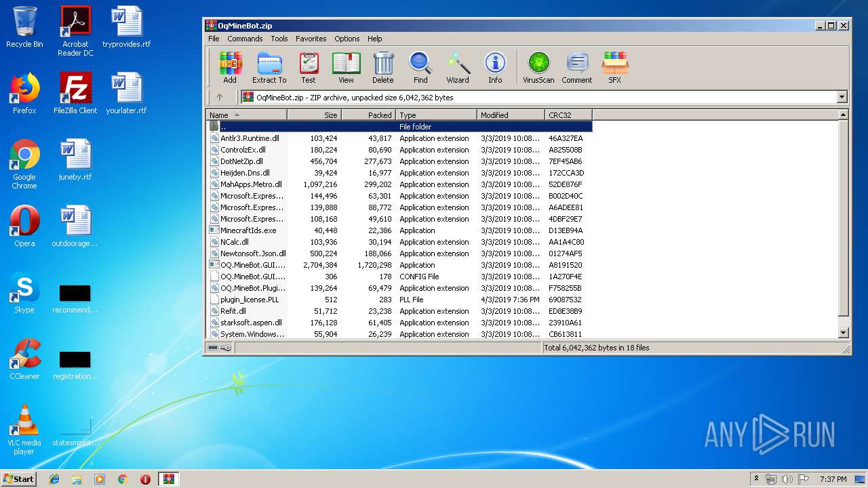Show hidden tray icons arrow
Image resolution: width=868 pixels, height=488 pixels.
tap(756, 479)
